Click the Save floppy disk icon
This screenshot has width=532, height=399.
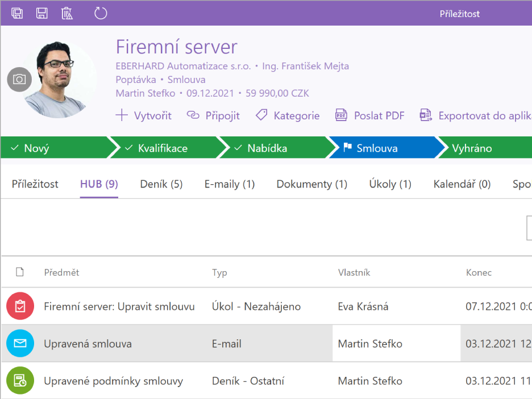click(x=41, y=14)
